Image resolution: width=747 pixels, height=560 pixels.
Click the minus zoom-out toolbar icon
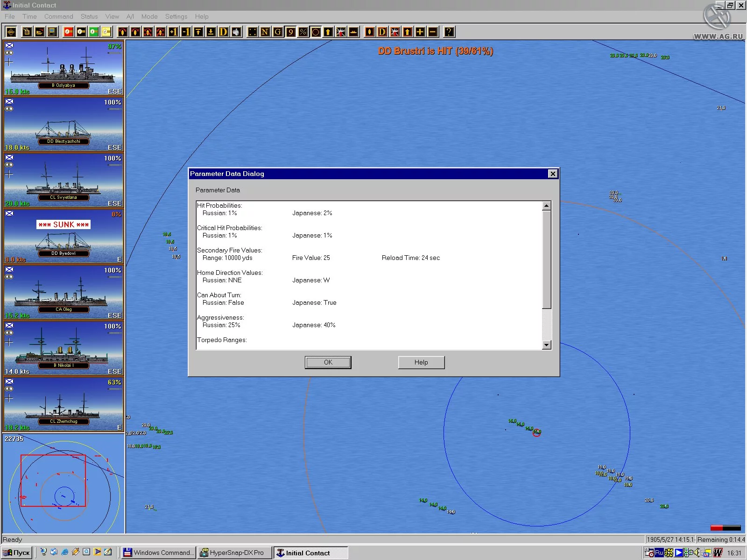point(433,32)
